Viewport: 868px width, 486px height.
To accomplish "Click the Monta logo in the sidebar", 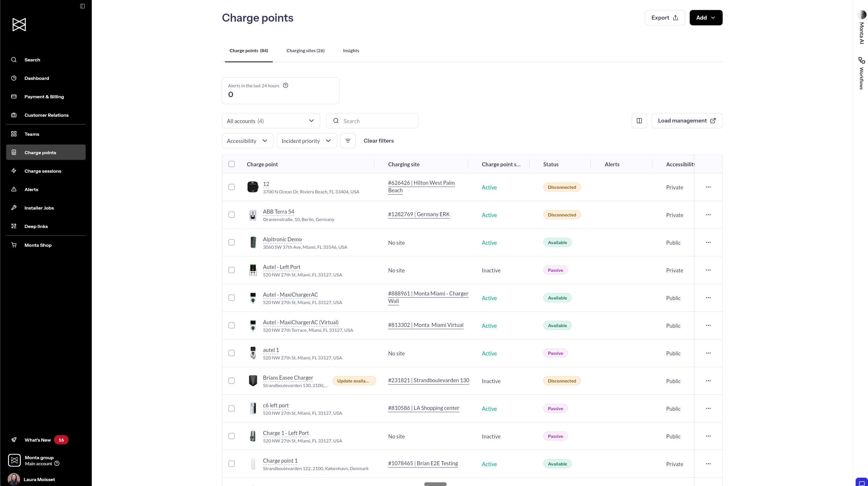I will coord(19,25).
